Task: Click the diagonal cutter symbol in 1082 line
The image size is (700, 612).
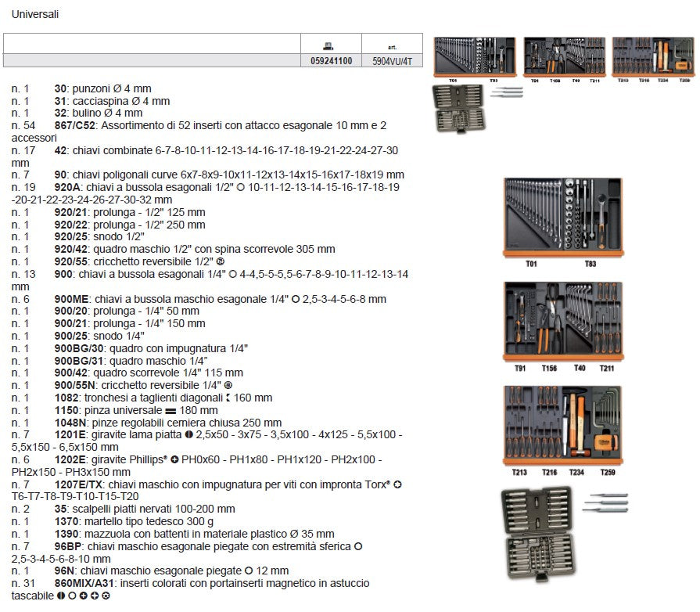Action: click(228, 398)
